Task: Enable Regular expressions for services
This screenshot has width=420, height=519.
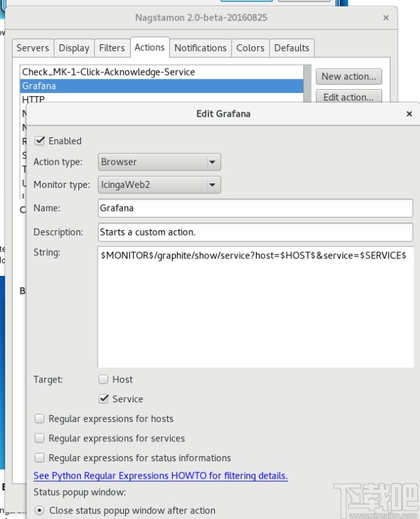Action: (x=39, y=438)
